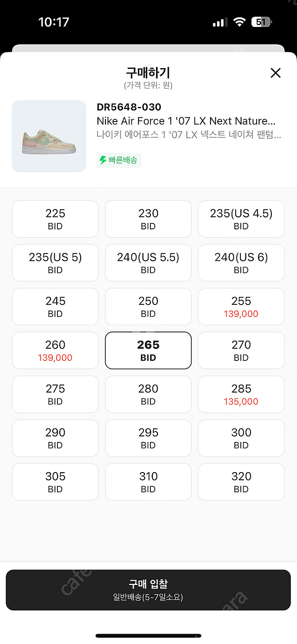Check the battery indicator in status bar
The height and width of the screenshot is (644, 297).
261,22
